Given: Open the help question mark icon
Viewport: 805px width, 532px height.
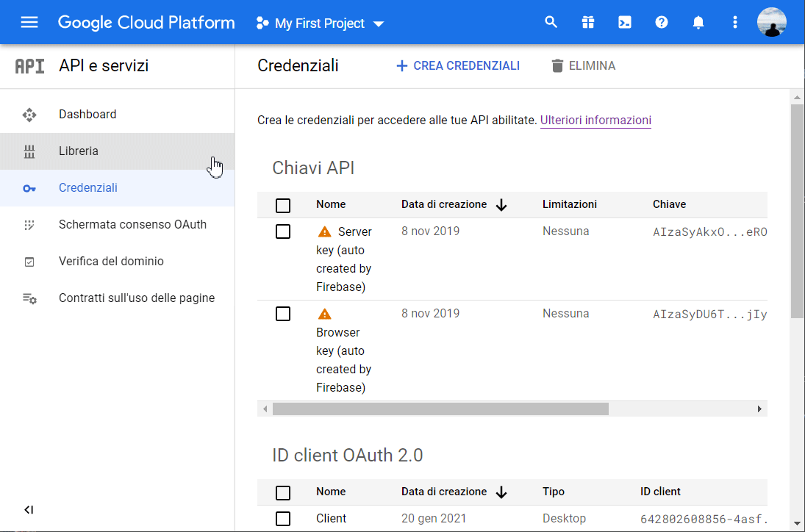Looking at the screenshot, I should pyautogui.click(x=661, y=22).
